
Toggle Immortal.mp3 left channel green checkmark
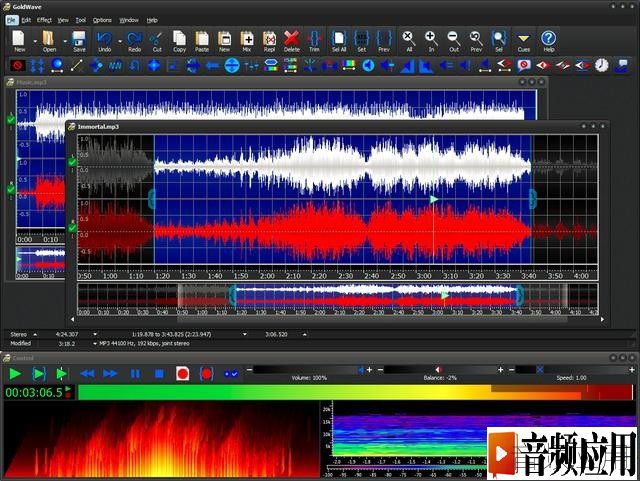(x=72, y=163)
